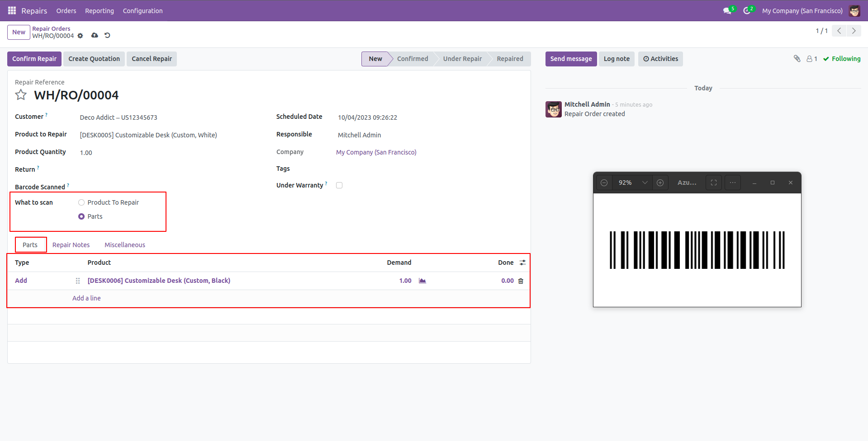
Task: Click the Barcode Scanned input field
Action: (x=170, y=187)
